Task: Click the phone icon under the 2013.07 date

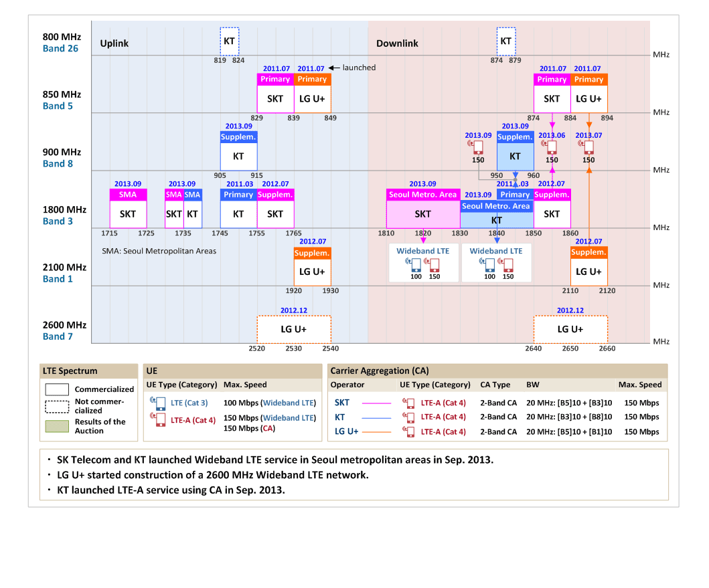Action: [x=587, y=147]
